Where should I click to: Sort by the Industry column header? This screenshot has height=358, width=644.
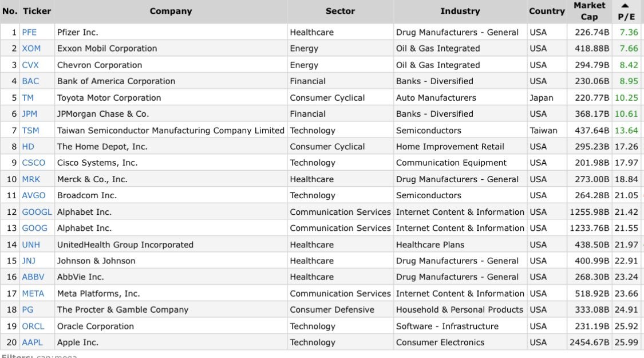(460, 11)
